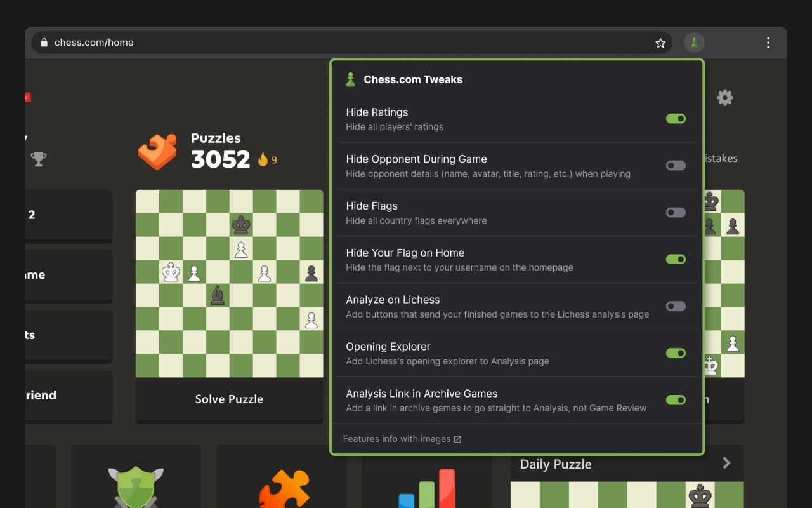
Task: Click the Opening Explorer label
Action: click(x=388, y=347)
